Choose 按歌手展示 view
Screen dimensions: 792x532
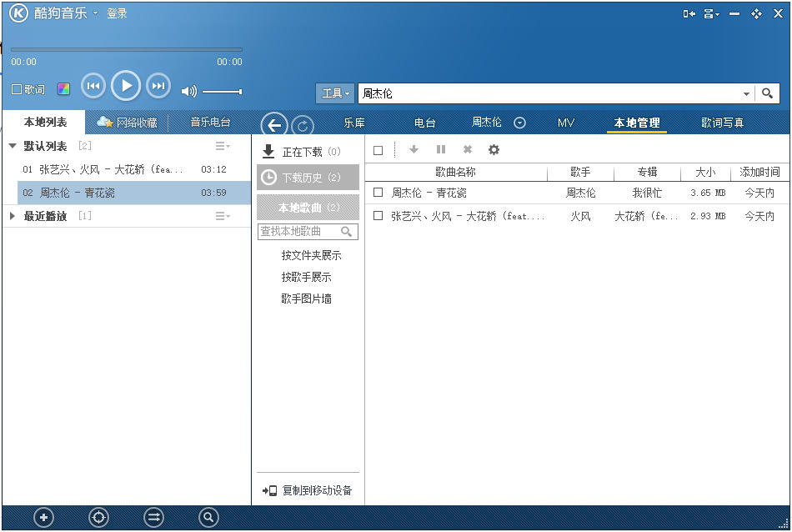(306, 277)
